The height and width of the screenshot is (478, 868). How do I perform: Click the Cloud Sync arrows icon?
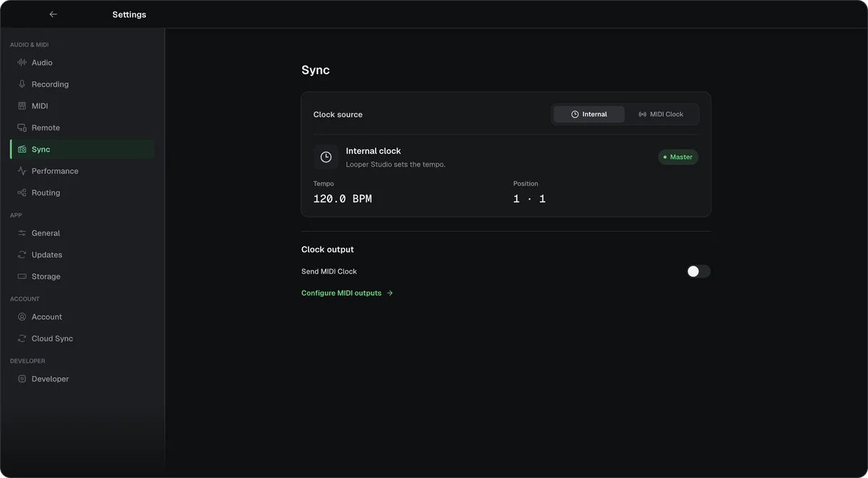22,339
